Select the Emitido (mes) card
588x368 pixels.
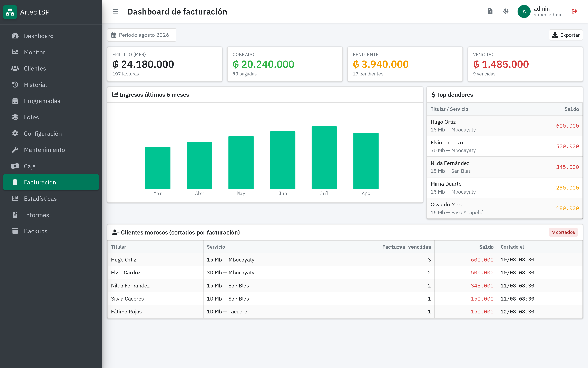point(165,64)
